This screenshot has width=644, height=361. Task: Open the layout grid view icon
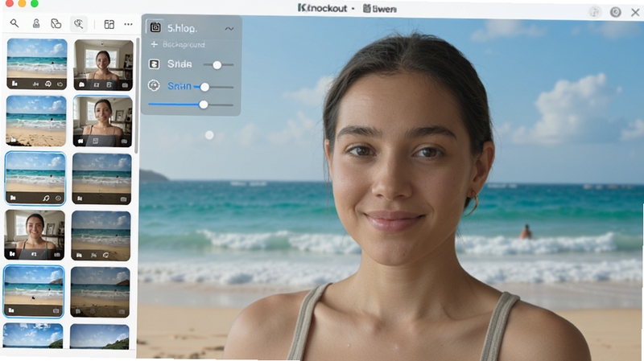click(x=109, y=24)
